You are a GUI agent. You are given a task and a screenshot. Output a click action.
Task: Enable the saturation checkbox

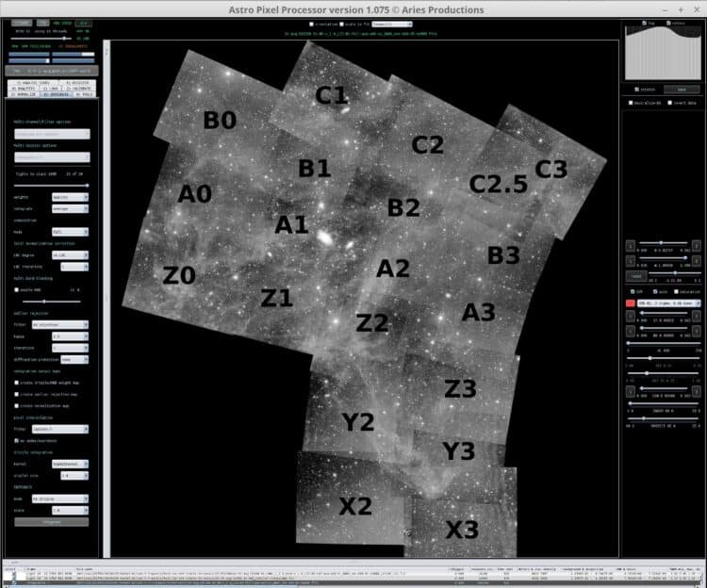(676, 291)
